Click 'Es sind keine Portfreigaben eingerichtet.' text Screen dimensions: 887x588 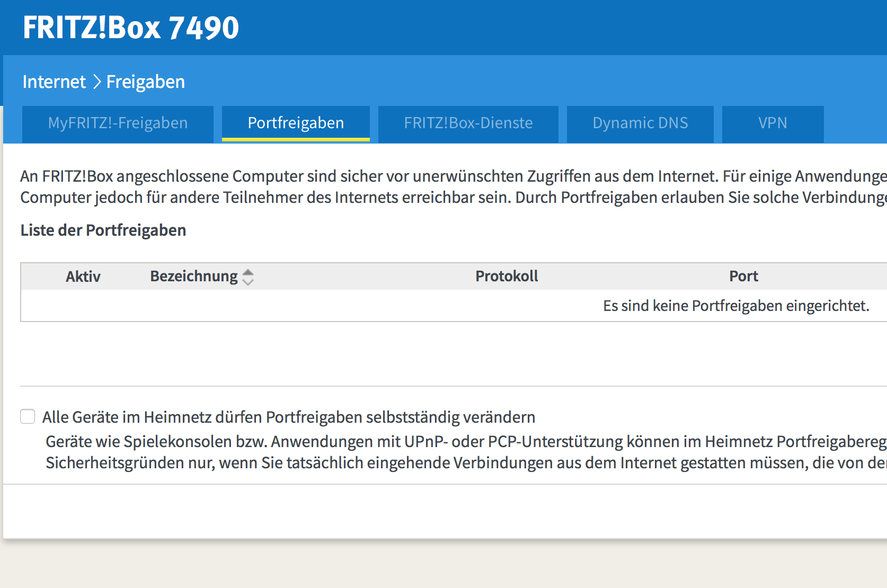(x=736, y=306)
